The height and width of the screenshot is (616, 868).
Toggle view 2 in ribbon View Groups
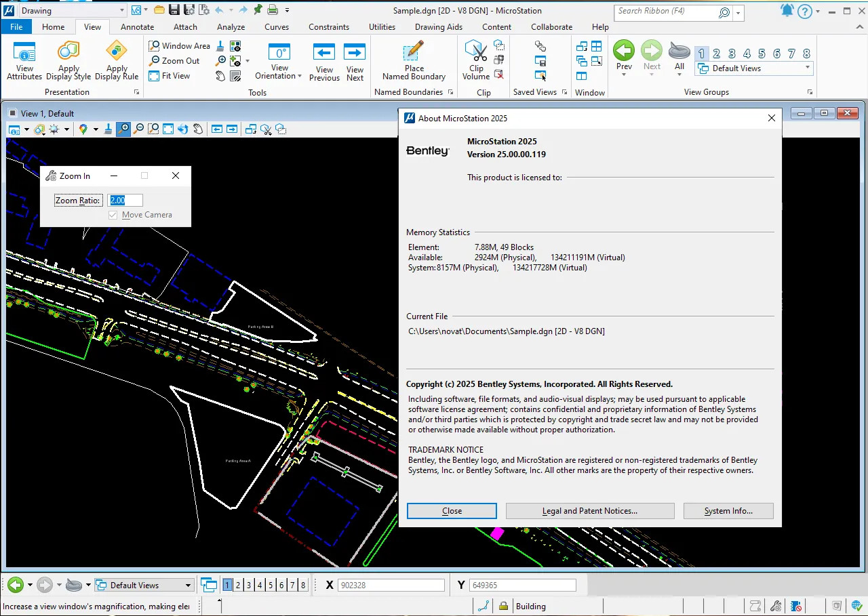point(717,54)
